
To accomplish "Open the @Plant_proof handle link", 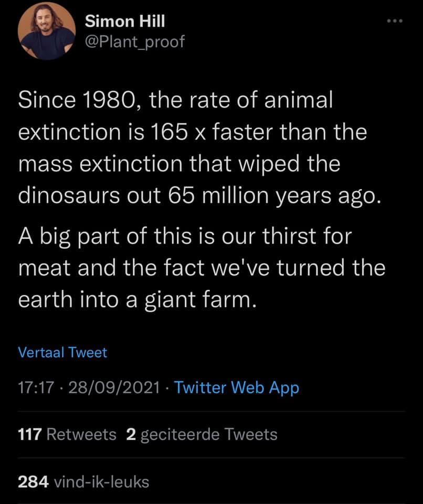I will 134,41.
